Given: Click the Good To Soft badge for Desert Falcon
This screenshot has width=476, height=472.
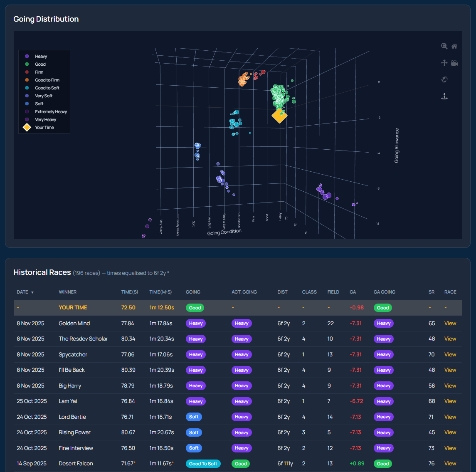Looking at the screenshot, I should pos(203,463).
